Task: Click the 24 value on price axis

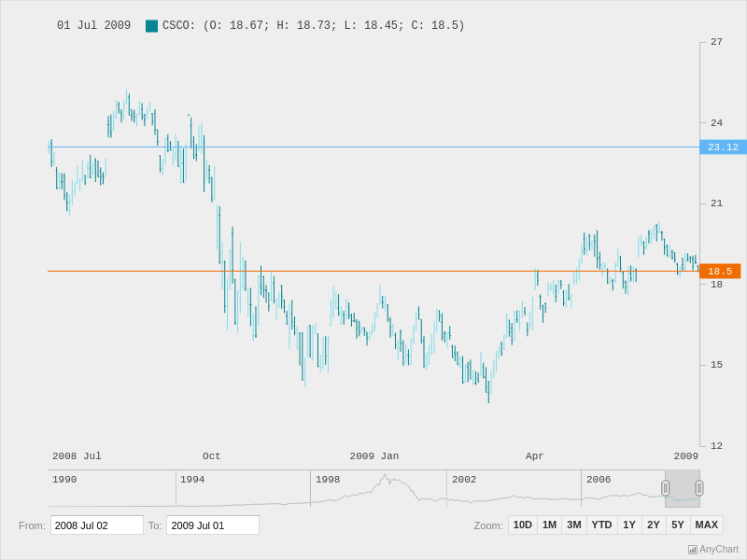Action: pyautogui.click(x=716, y=123)
